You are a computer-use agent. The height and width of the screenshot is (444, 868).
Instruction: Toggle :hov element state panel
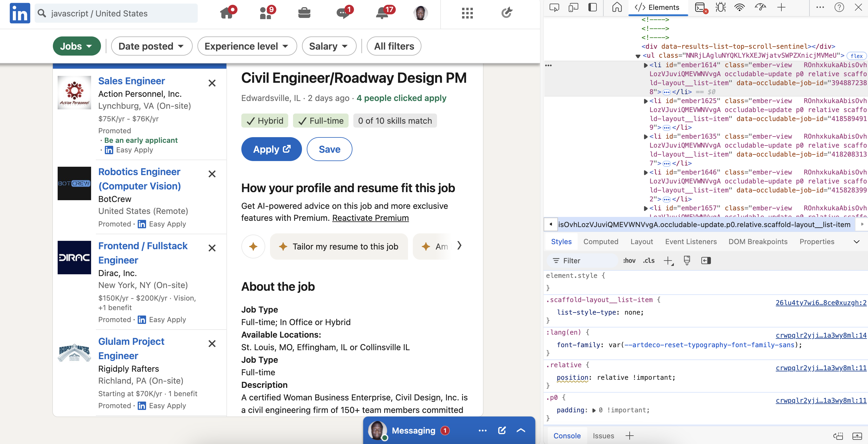[629, 261]
